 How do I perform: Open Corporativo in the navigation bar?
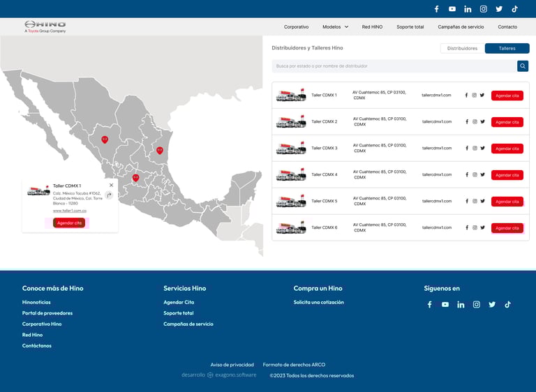pyautogui.click(x=296, y=27)
